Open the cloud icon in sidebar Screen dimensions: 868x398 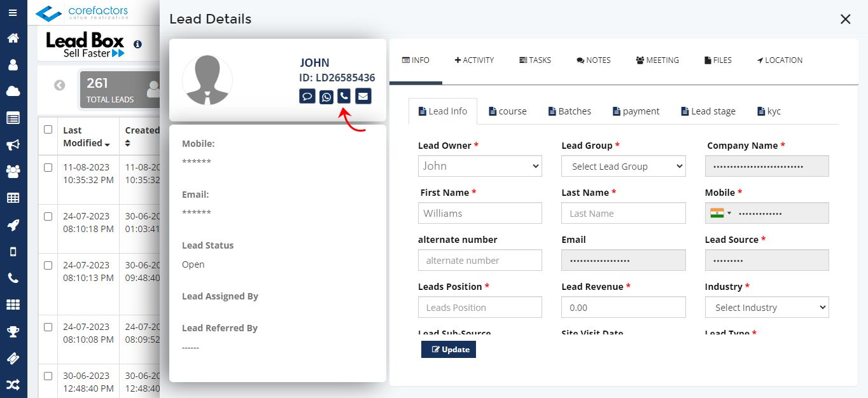click(13, 92)
